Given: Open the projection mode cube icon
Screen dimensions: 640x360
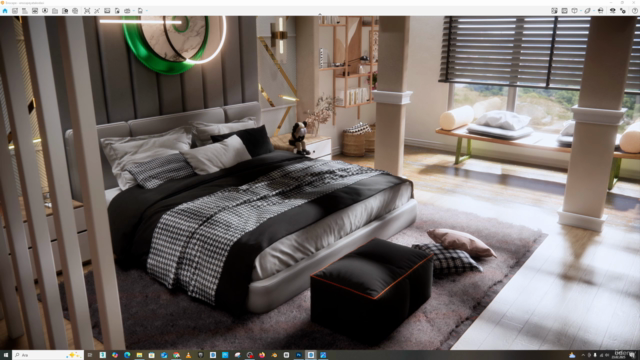Looking at the screenshot, I should pos(574,11).
